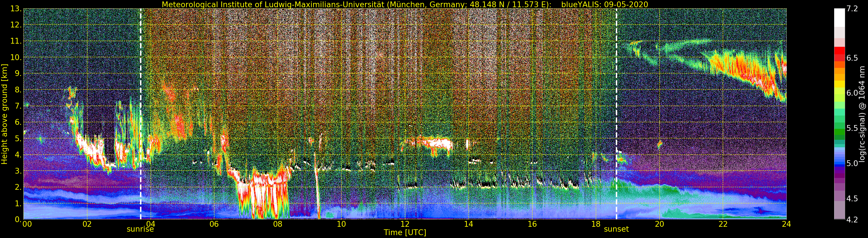868x238 pixels.
Task: Click the 3. height tick label
Action: click(18, 171)
